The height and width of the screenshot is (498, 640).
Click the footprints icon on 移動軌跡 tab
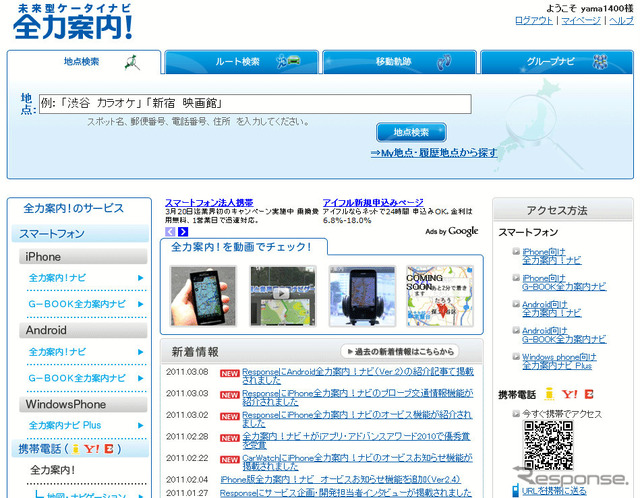pos(444,62)
